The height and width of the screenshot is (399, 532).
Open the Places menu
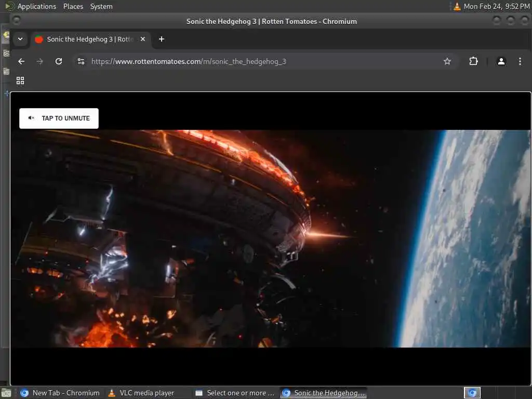point(73,6)
